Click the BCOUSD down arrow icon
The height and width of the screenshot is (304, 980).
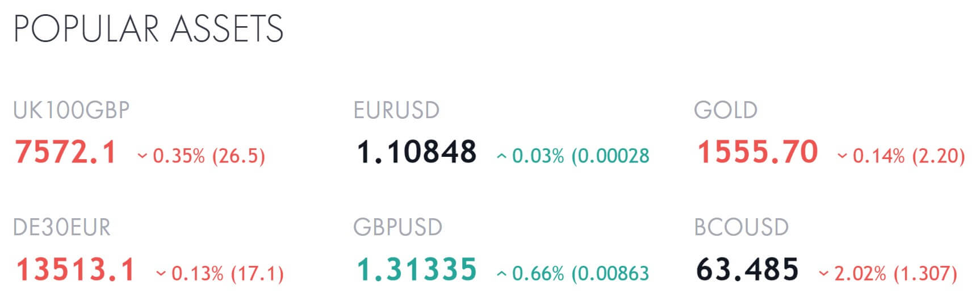(x=823, y=274)
